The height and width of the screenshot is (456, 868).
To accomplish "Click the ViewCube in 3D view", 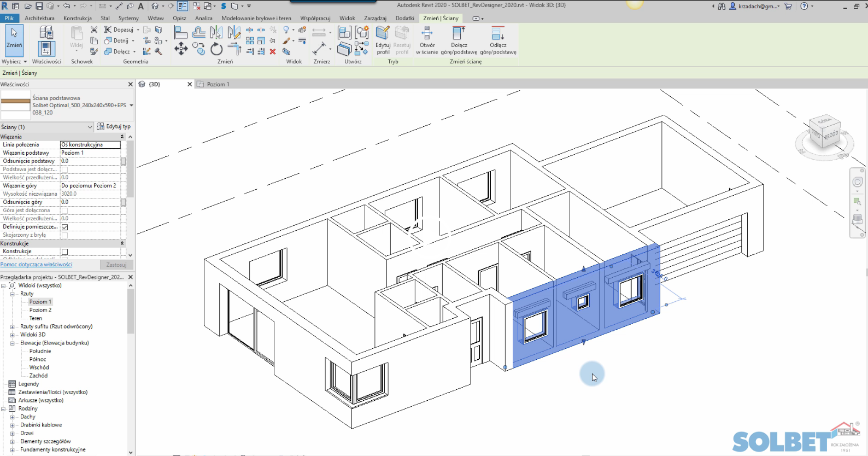I will (x=824, y=133).
